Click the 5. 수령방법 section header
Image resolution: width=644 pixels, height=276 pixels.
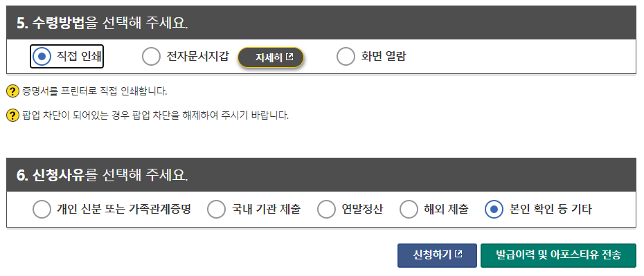tap(321, 23)
